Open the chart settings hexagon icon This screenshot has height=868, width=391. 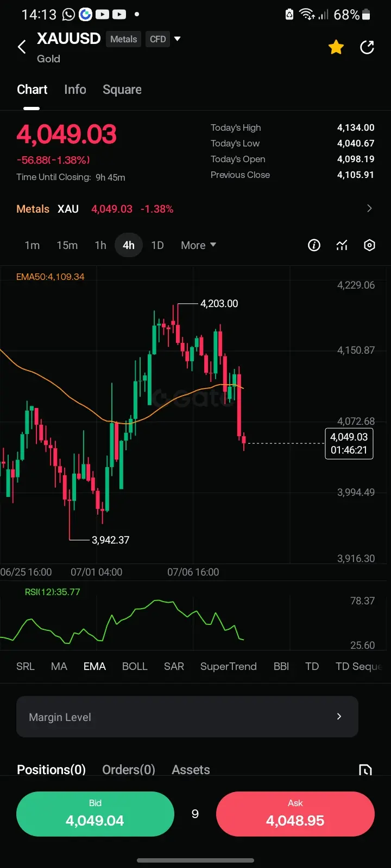point(369,245)
